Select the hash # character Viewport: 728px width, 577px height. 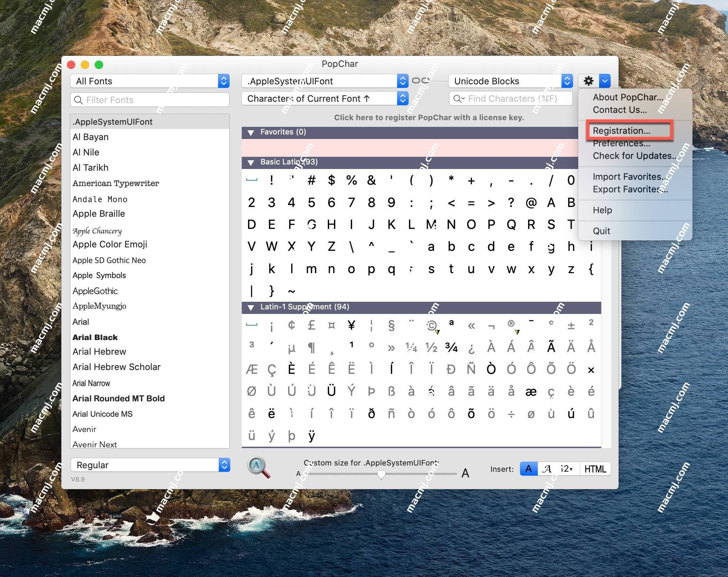(311, 180)
